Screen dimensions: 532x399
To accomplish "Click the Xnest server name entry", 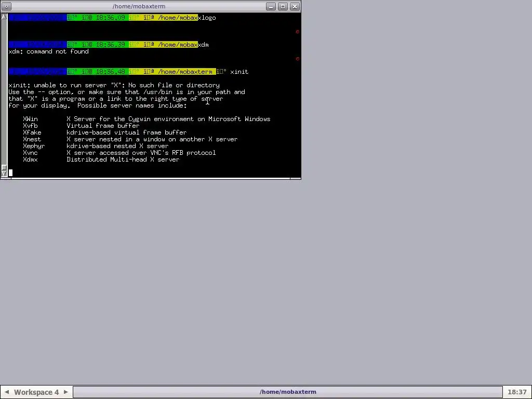I will [32, 139].
